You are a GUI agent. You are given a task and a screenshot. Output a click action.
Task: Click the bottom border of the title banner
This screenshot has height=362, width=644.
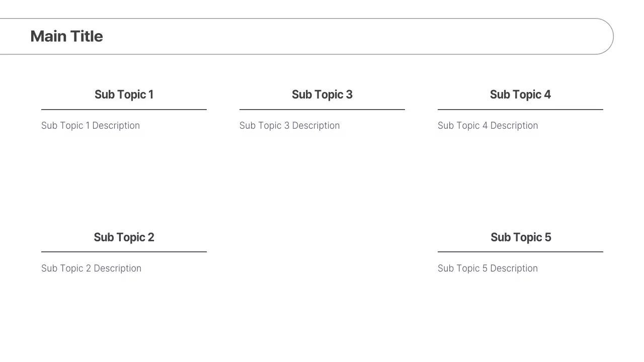tap(302, 54)
